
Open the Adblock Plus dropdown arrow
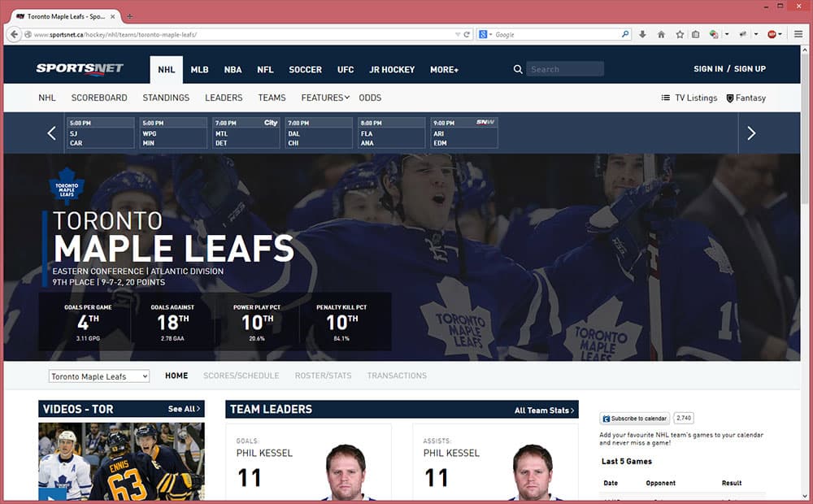(x=780, y=34)
